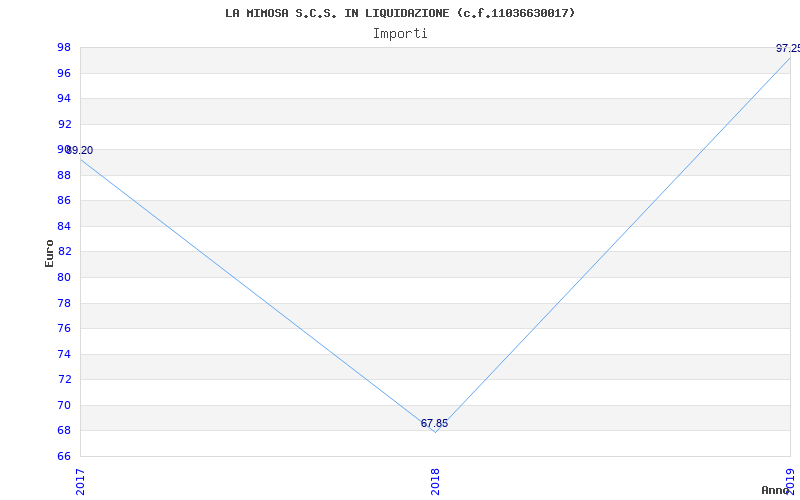Click the 2019 x-axis year label
The height and width of the screenshot is (500, 800).
790,482
